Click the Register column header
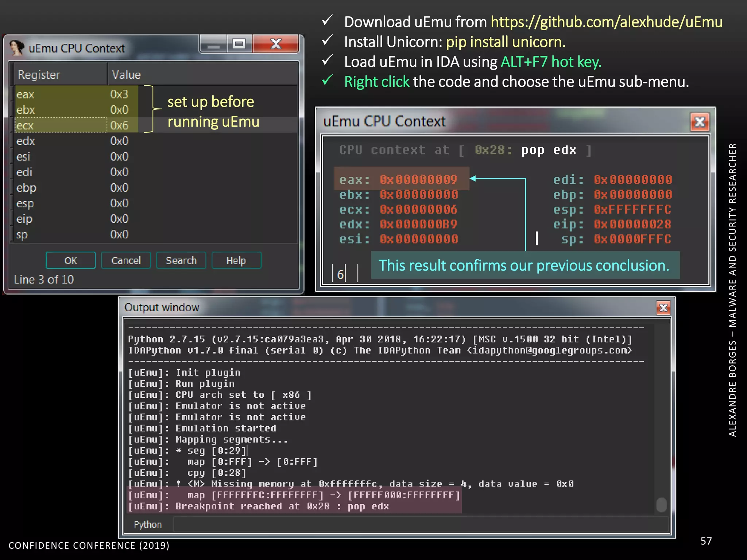 tap(61, 74)
